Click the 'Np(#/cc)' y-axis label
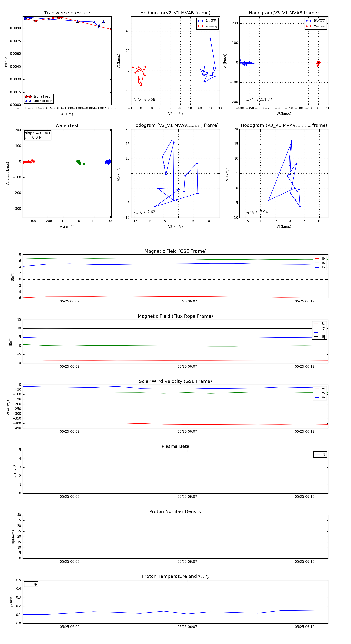Image resolution: width=351 pixels, height=644 pixels. tap(13, 537)
